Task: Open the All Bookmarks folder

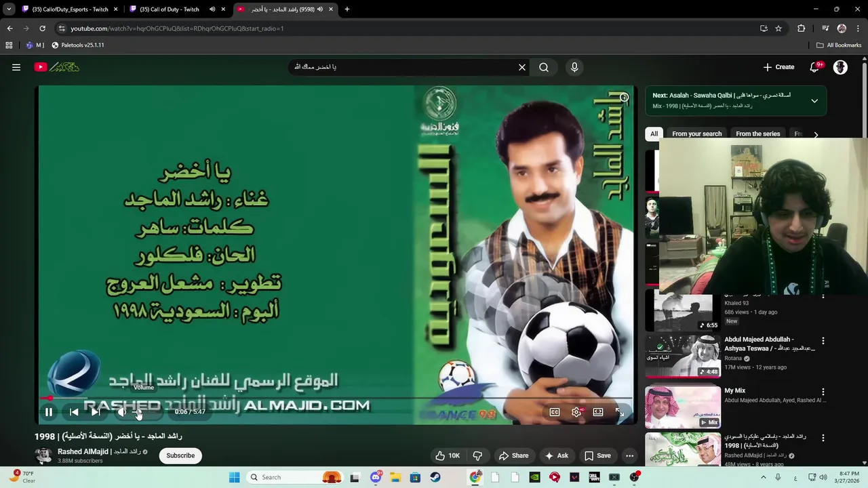Action: (x=839, y=45)
